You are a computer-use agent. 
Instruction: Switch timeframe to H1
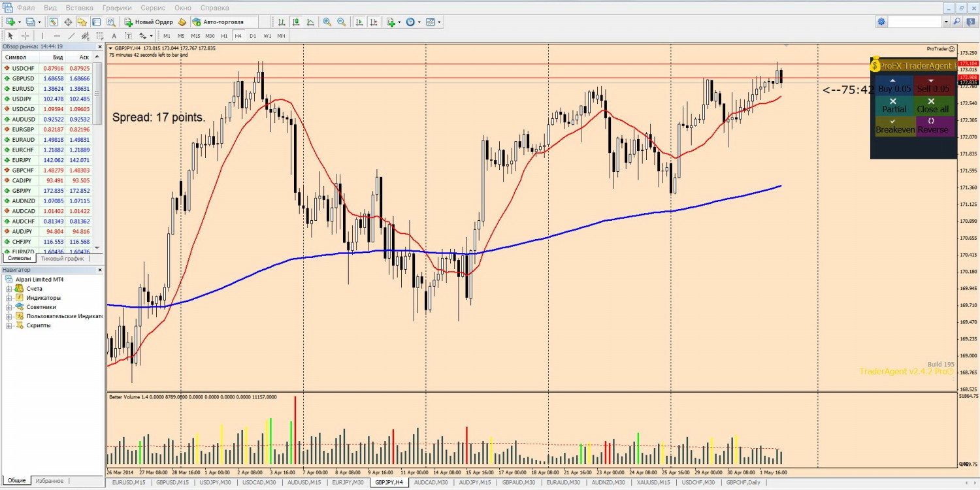(224, 36)
